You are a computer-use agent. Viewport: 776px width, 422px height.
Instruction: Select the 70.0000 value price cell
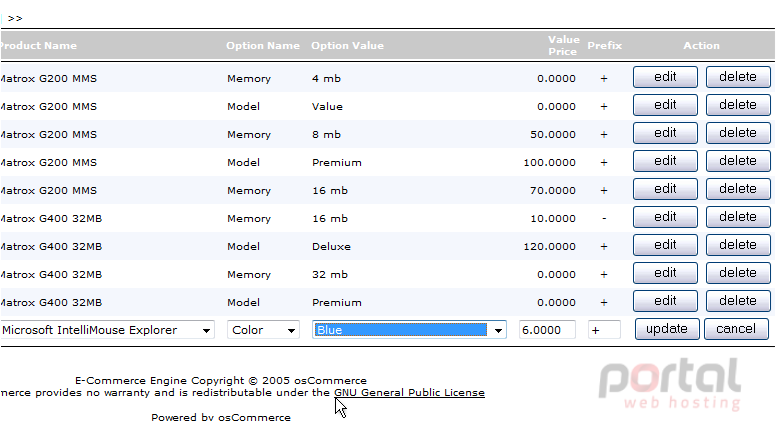pyautogui.click(x=553, y=190)
